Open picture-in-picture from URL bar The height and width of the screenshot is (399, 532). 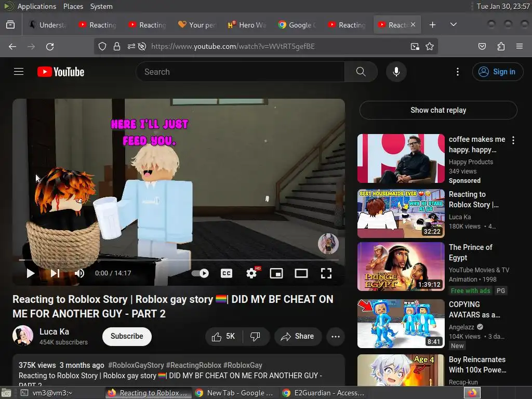coord(415,46)
